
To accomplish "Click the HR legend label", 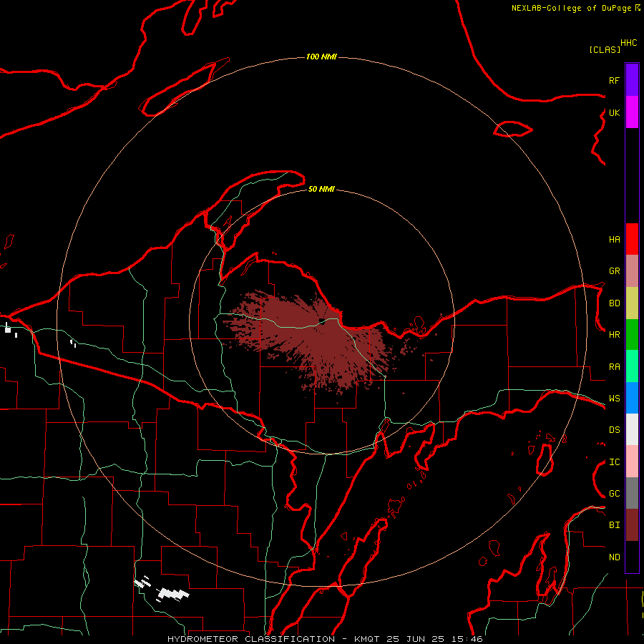I will pyautogui.click(x=615, y=335).
